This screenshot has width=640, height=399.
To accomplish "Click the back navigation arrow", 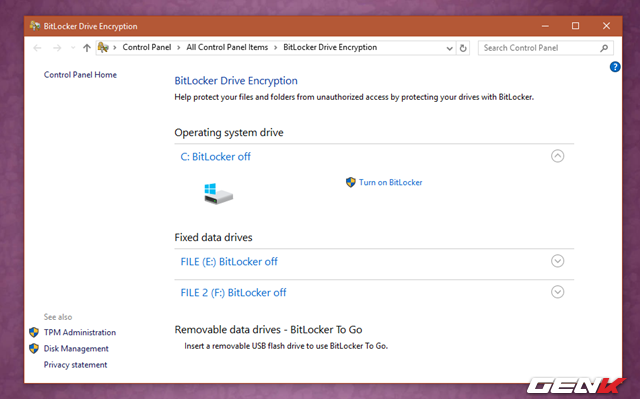I will (38, 48).
